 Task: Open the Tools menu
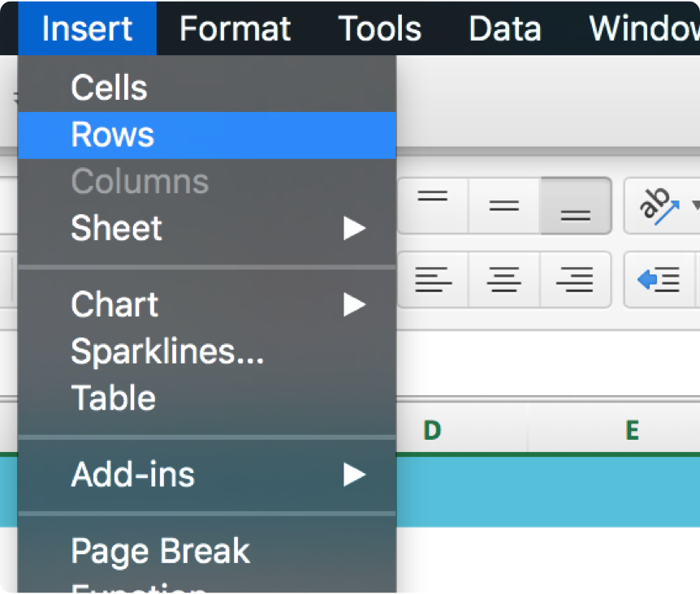(x=379, y=28)
